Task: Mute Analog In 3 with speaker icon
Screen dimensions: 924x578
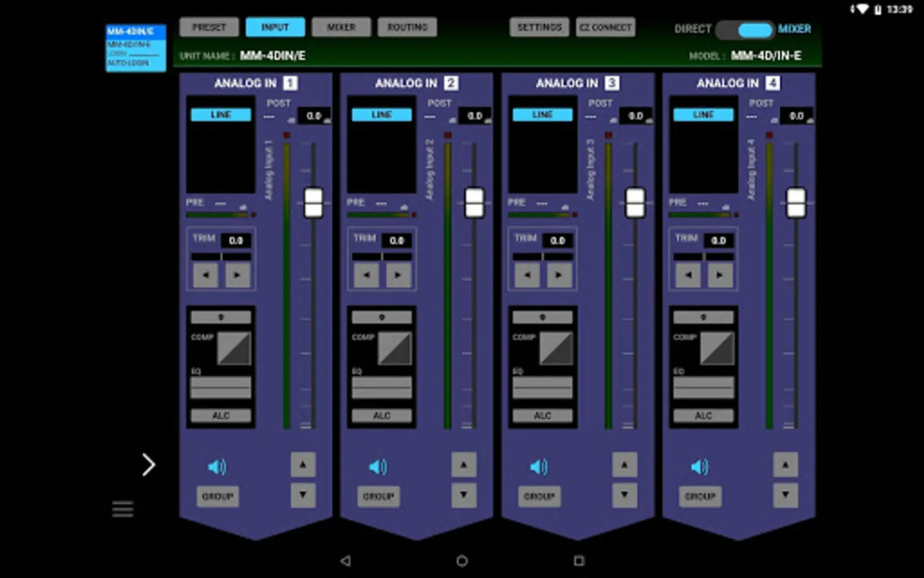Action: [539, 467]
